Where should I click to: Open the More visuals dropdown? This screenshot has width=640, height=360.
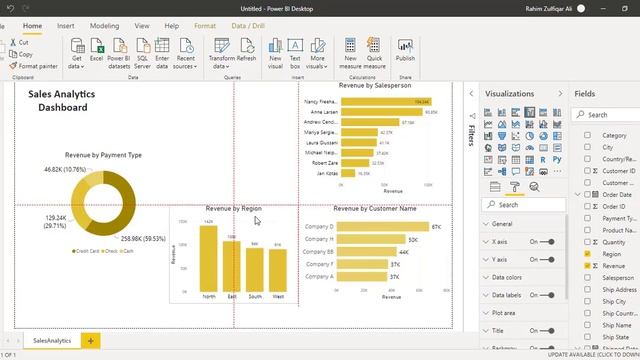coord(317,53)
